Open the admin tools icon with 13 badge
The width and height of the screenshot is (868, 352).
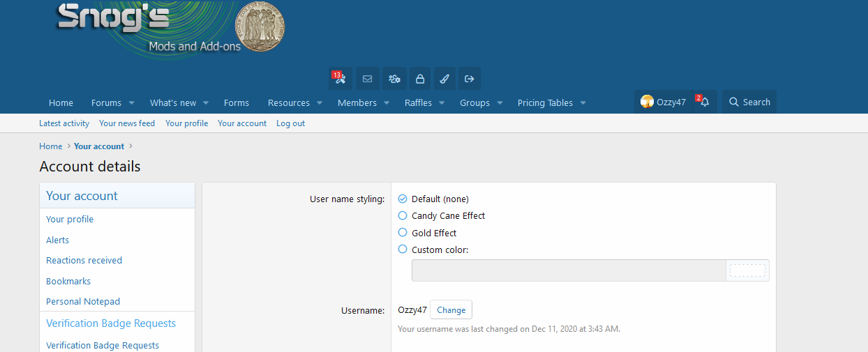click(340, 79)
